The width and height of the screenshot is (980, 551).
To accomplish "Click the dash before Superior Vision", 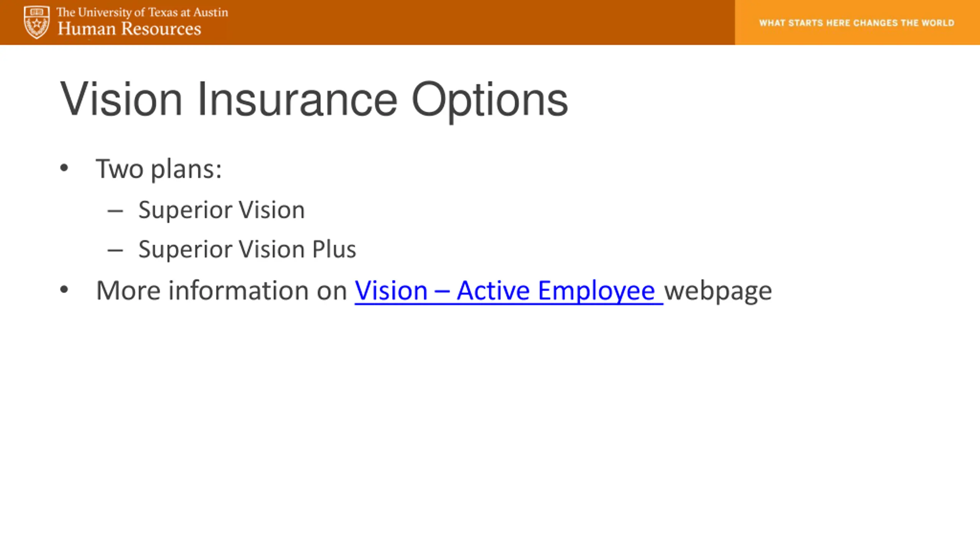I will tap(115, 211).
